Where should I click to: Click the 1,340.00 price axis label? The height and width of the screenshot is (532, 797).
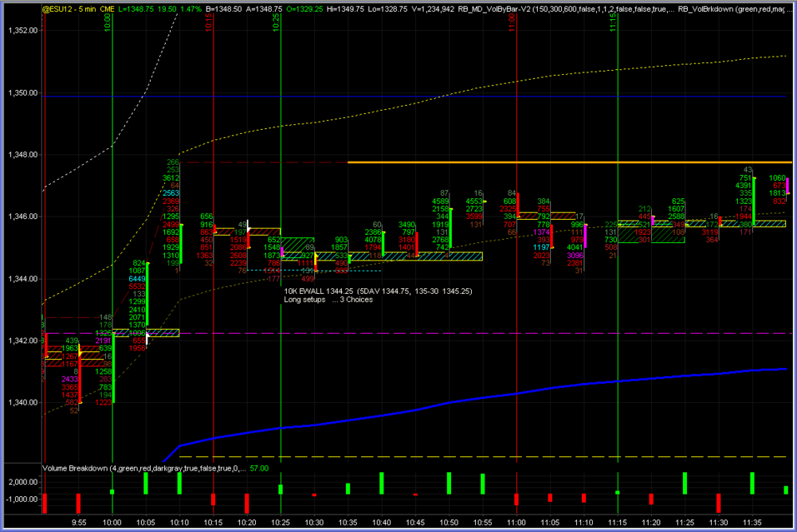[23, 403]
